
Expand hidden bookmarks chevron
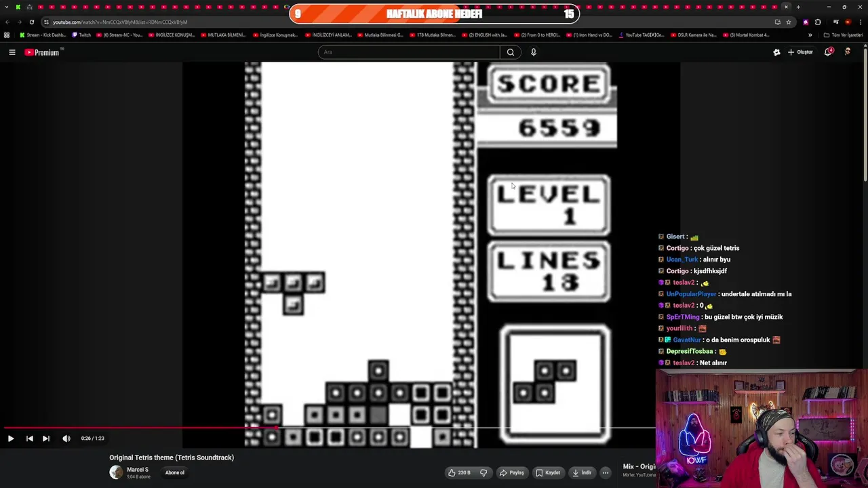[810, 35]
